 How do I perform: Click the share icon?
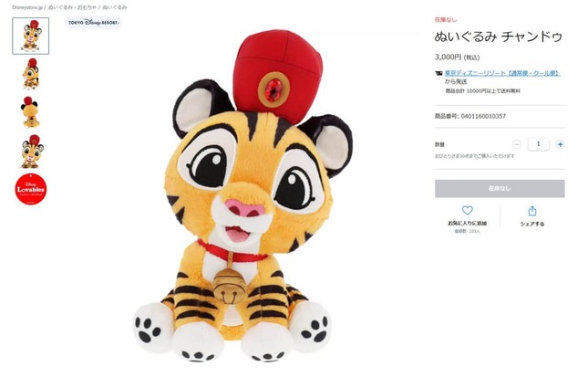[532, 211]
